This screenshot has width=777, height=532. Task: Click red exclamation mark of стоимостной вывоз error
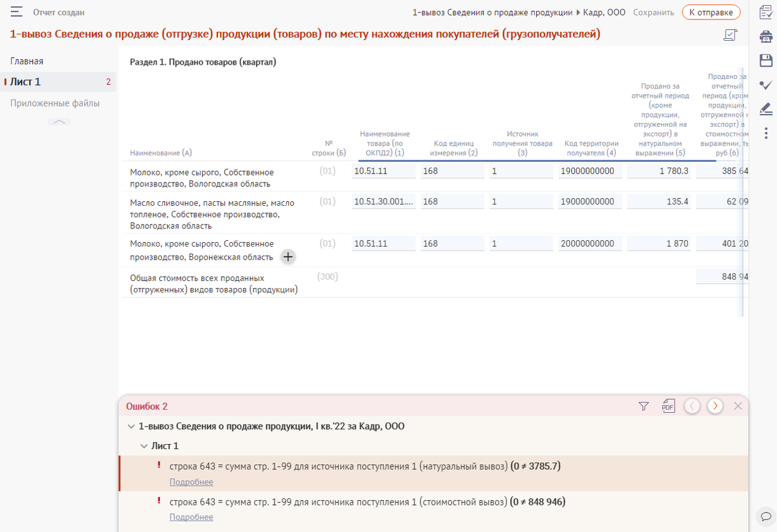[159, 501]
